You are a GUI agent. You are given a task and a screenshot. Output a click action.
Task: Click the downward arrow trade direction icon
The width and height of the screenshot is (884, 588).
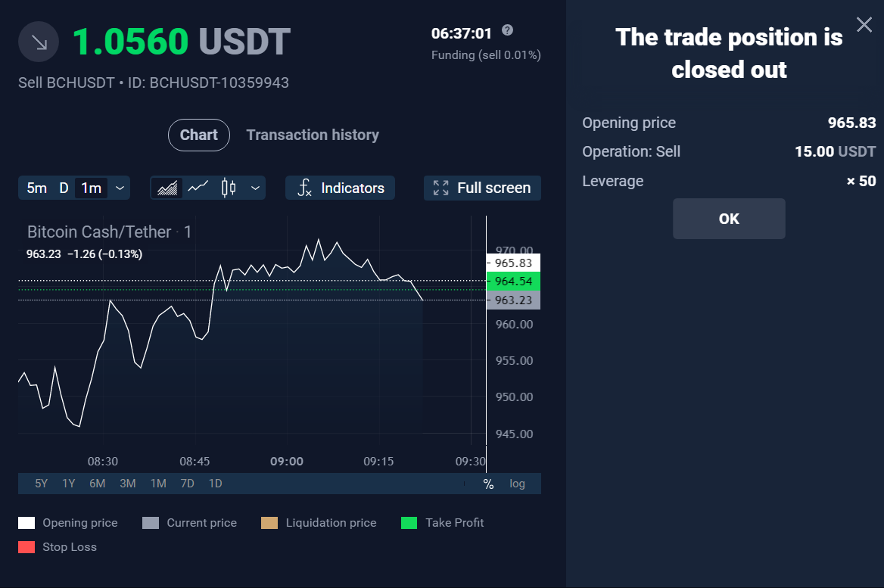39,42
